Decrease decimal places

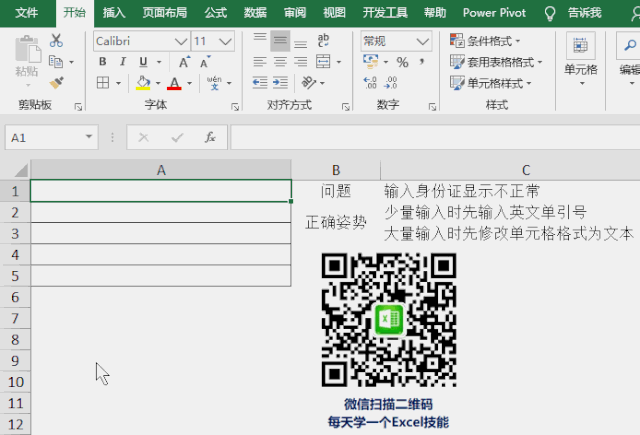(390, 83)
